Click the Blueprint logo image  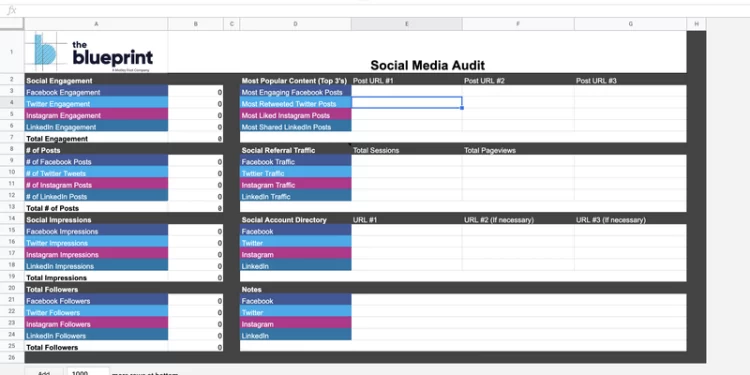[93, 52]
